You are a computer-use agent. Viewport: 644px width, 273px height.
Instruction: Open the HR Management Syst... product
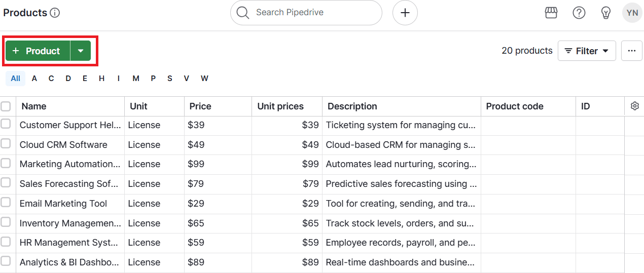pyautogui.click(x=69, y=243)
